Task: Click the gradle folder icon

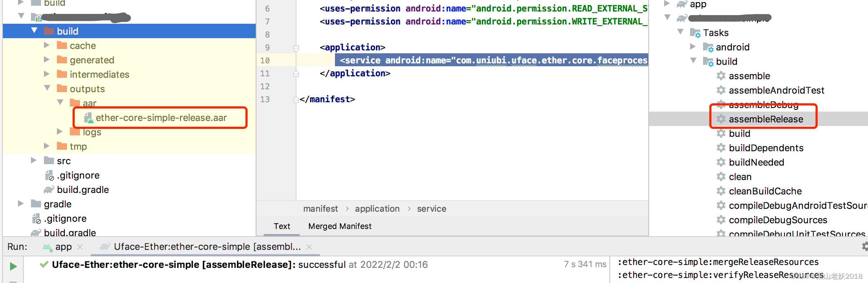Action: pos(36,204)
